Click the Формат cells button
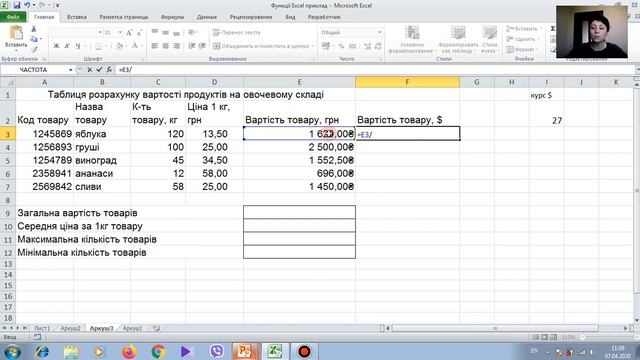The image size is (640, 360). (521, 49)
